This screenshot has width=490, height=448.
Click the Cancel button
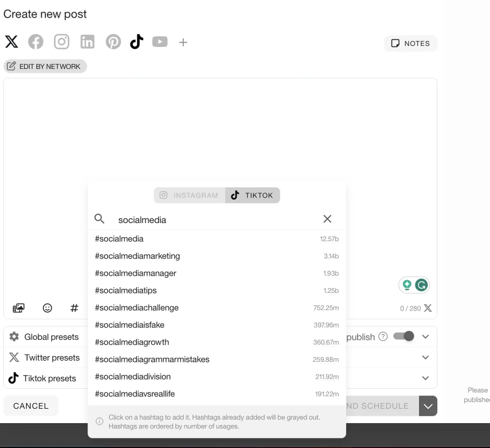click(31, 406)
